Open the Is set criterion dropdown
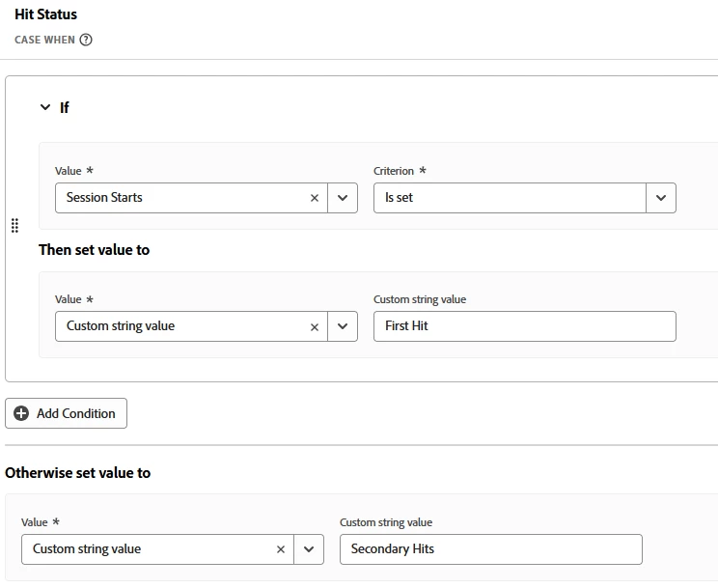The height and width of the screenshot is (588, 718). click(661, 198)
